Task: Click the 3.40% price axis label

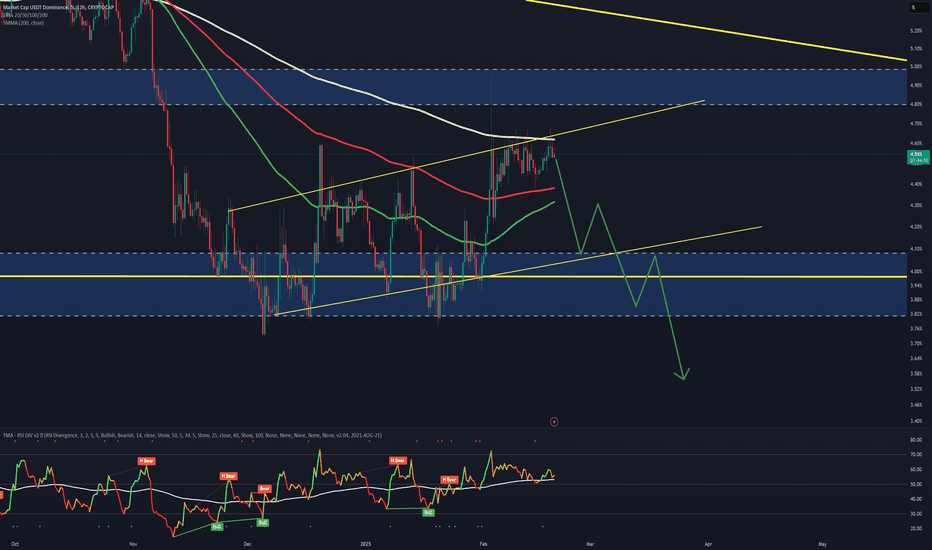Action: (916, 421)
